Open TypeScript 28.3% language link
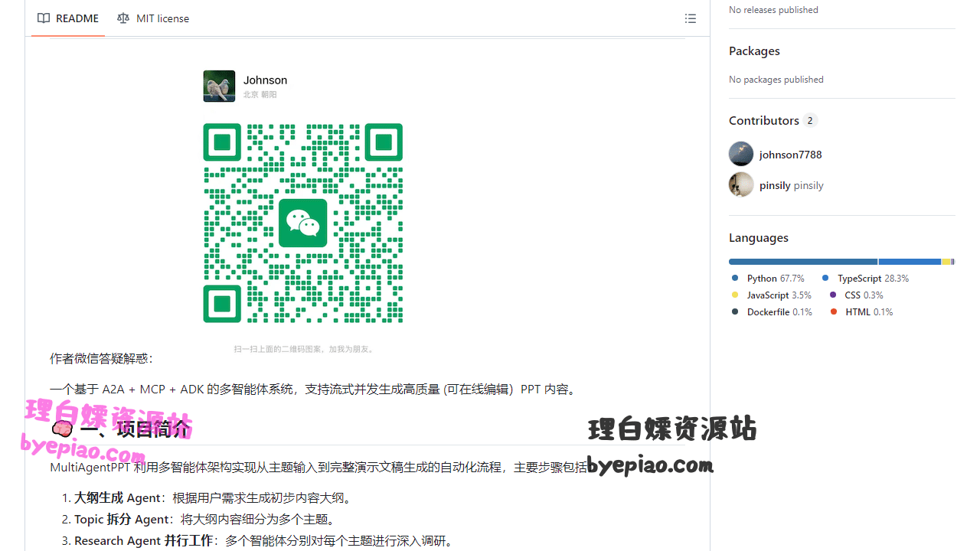980x551 pixels. click(865, 279)
